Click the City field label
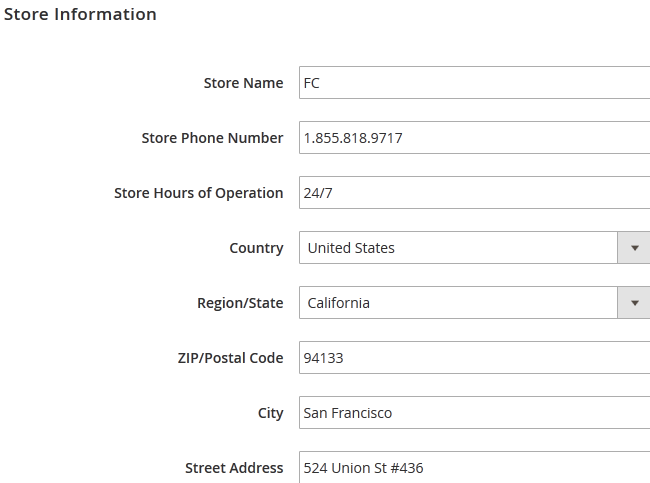The width and height of the screenshot is (650, 483). [270, 413]
